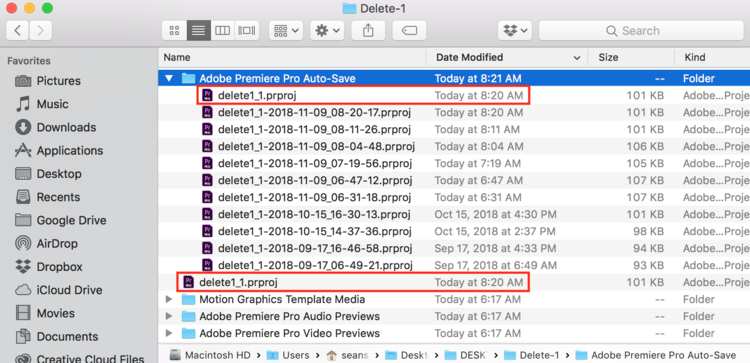The image size is (750, 363).
Task: Go forward with the right arrow button
Action: pyautogui.click(x=41, y=31)
